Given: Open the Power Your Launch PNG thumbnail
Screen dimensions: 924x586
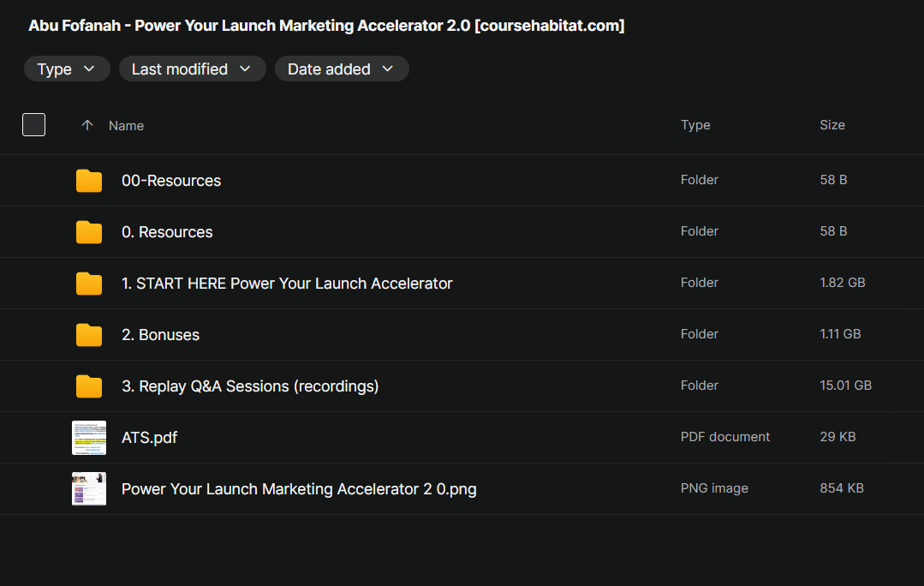Looking at the screenshot, I should coord(89,489).
